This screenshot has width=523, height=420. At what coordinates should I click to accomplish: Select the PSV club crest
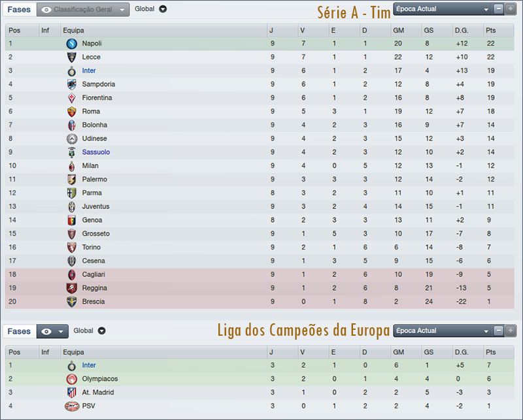(x=72, y=405)
